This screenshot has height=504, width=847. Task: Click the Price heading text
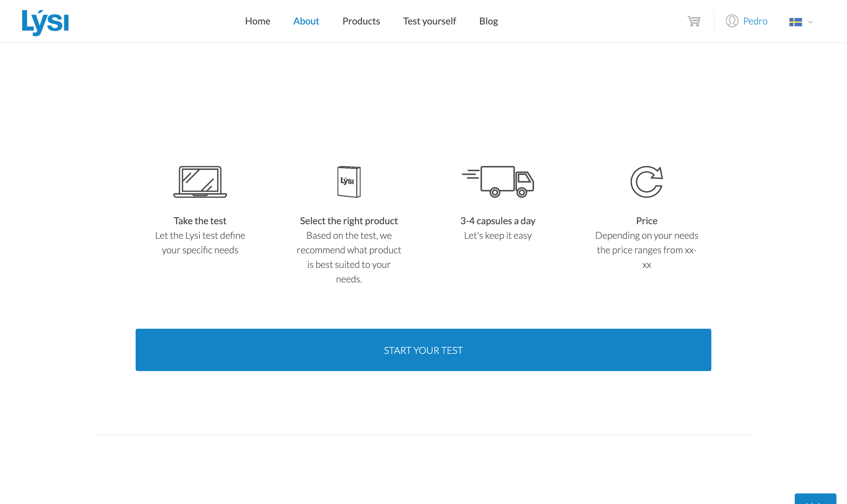tap(646, 221)
